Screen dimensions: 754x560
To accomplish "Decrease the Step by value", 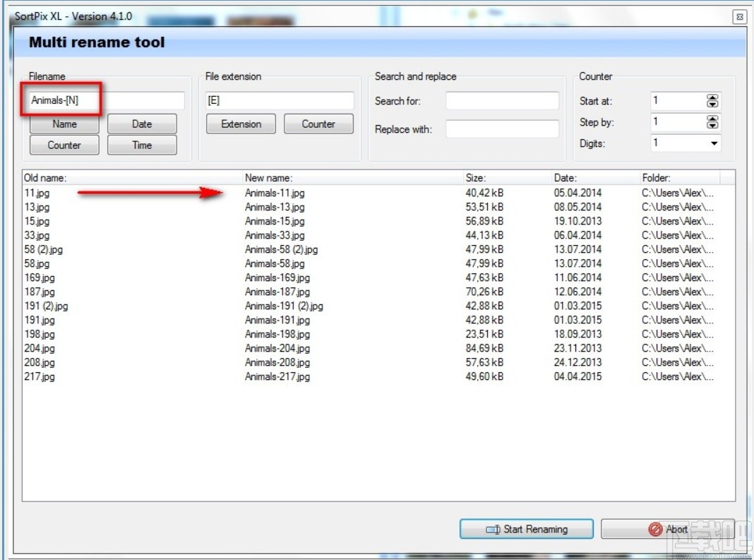I will (712, 125).
